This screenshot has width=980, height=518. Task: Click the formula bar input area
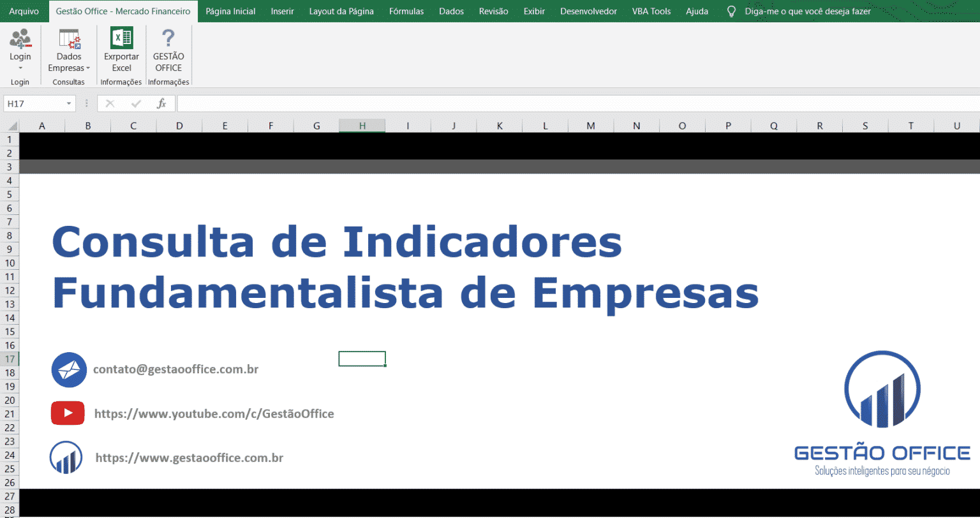(577, 103)
